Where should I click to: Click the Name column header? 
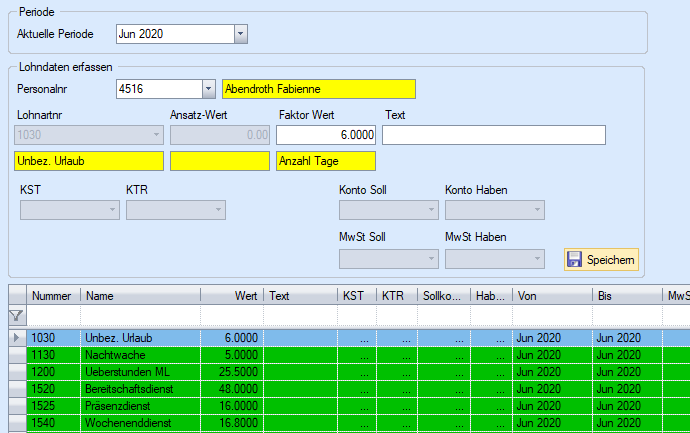[x=140, y=296]
